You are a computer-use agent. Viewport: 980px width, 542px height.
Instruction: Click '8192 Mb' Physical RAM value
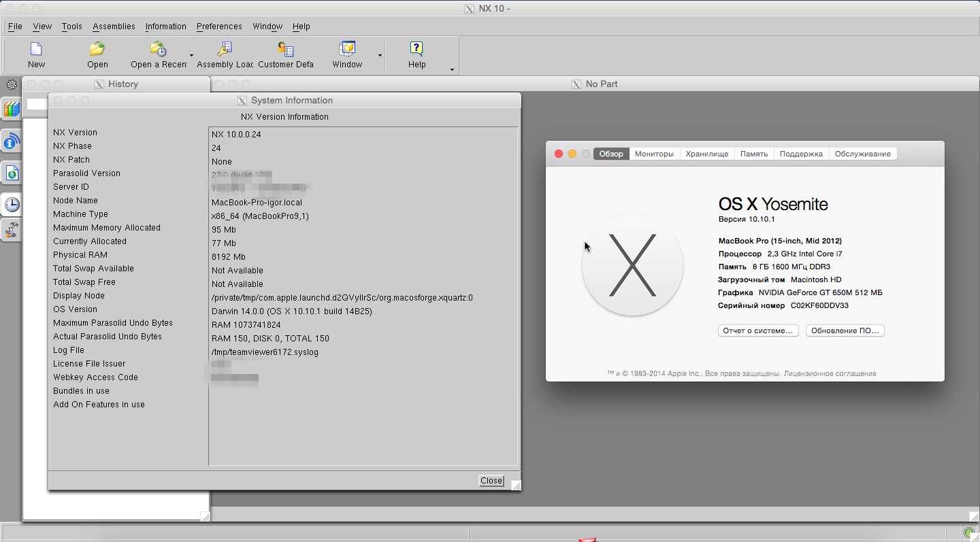pos(229,257)
